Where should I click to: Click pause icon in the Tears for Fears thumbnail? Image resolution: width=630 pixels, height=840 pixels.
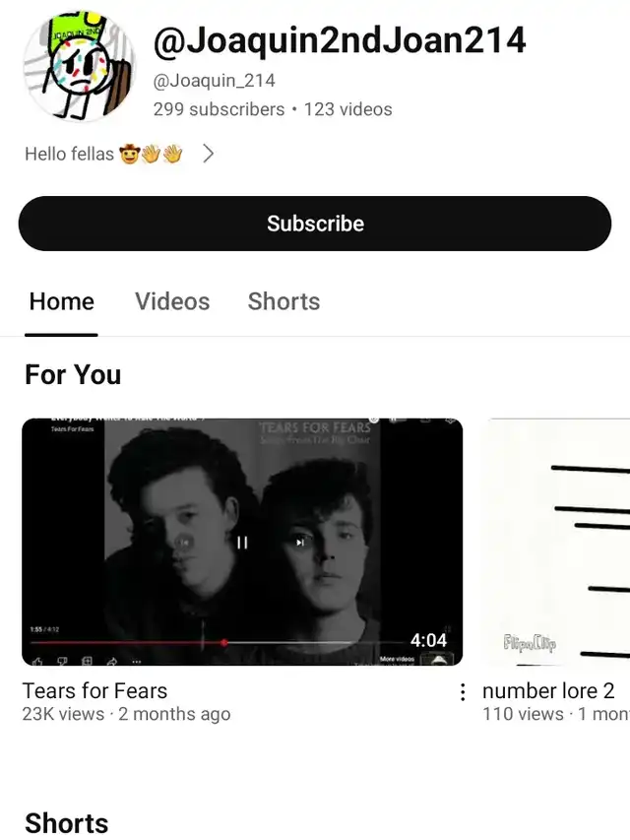[242, 543]
